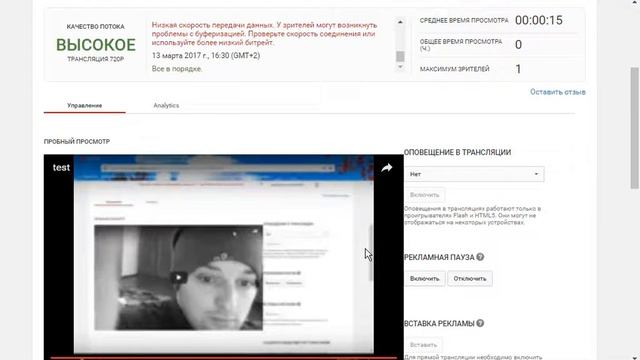The width and height of the screenshot is (640, 360).
Task: Click the 00:00:15 average watch time value
Action: click(x=538, y=20)
